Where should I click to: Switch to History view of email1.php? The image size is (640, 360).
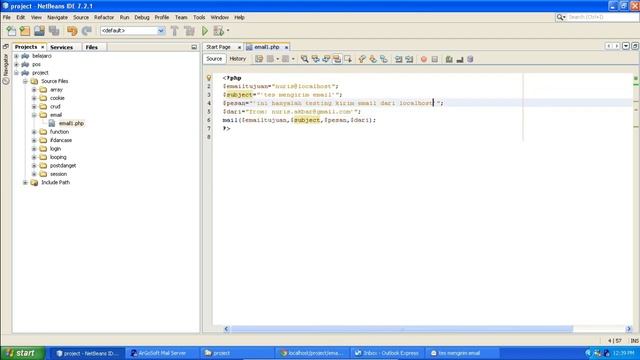238,59
